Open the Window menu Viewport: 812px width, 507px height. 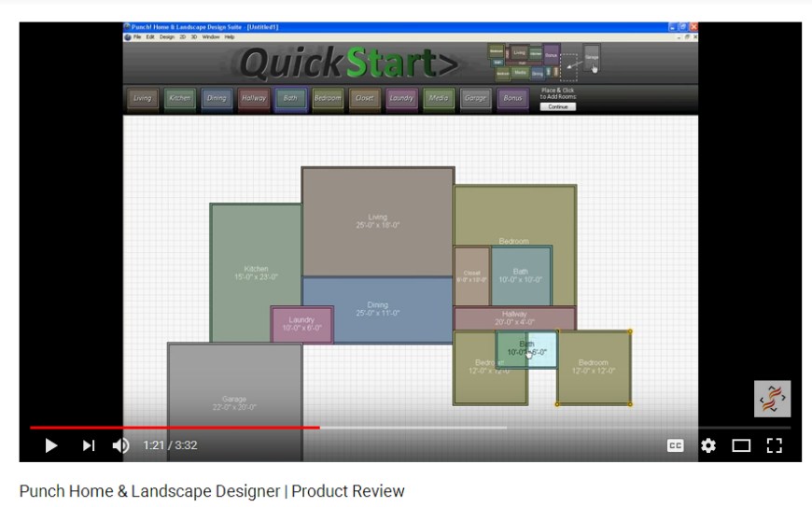(211, 37)
